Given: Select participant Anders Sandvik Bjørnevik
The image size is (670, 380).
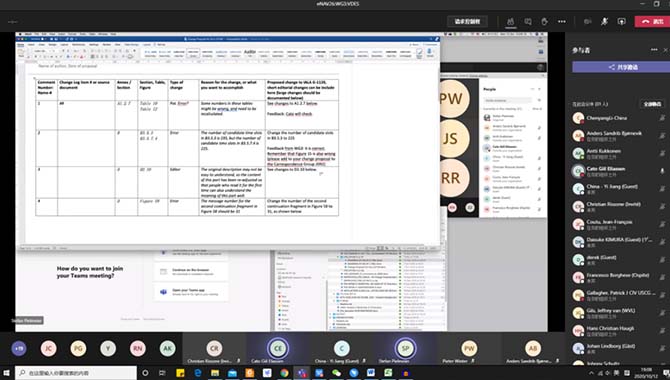Looking at the screenshot, I should click(620, 136).
